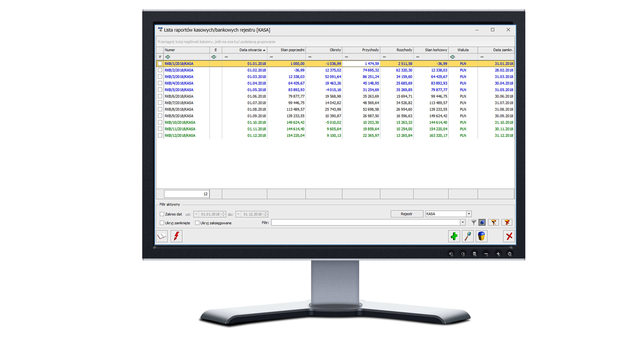The height and width of the screenshot is (340, 644).
Task: Select report RKB/11/2018/KASA
Action: pos(335,129)
